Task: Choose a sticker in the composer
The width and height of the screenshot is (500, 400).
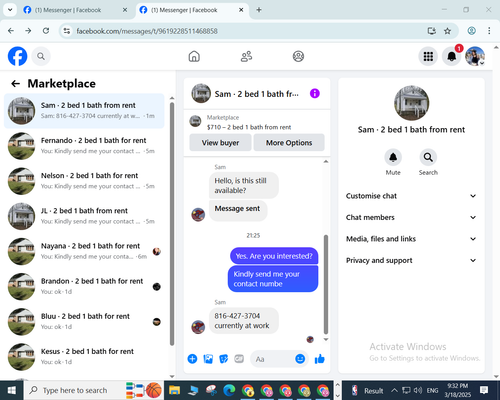Action: click(224, 359)
